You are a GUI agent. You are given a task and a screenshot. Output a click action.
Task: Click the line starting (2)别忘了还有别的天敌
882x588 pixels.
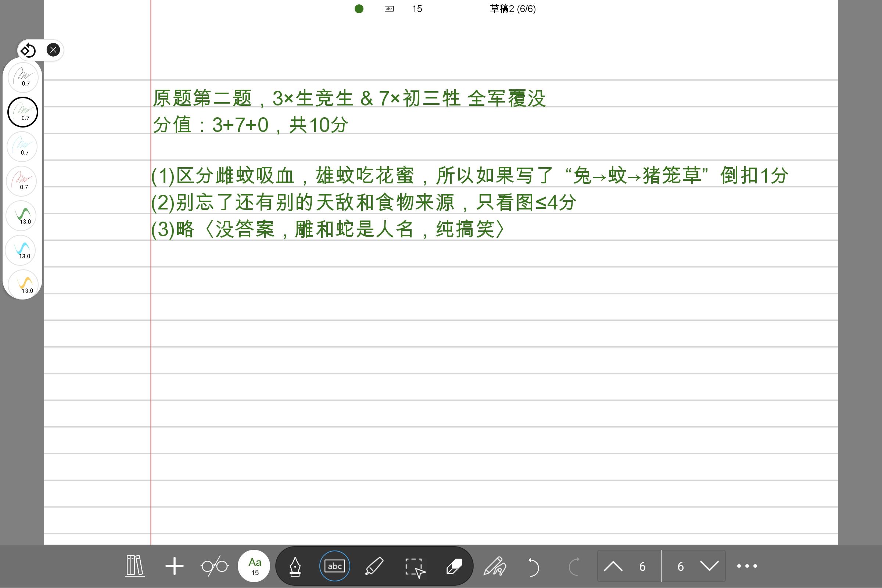tap(364, 202)
